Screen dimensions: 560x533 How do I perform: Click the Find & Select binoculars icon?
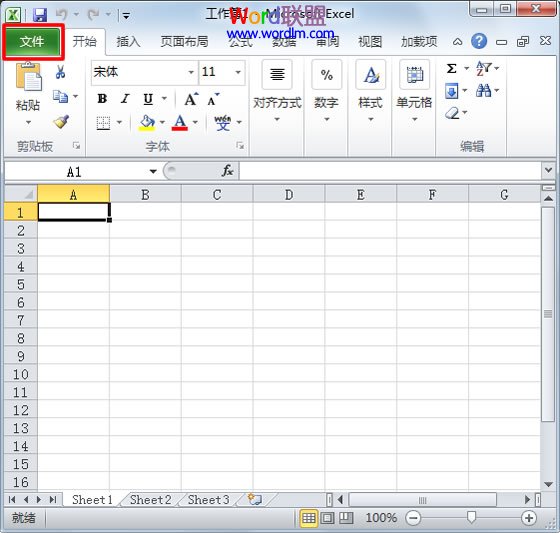coord(483,91)
